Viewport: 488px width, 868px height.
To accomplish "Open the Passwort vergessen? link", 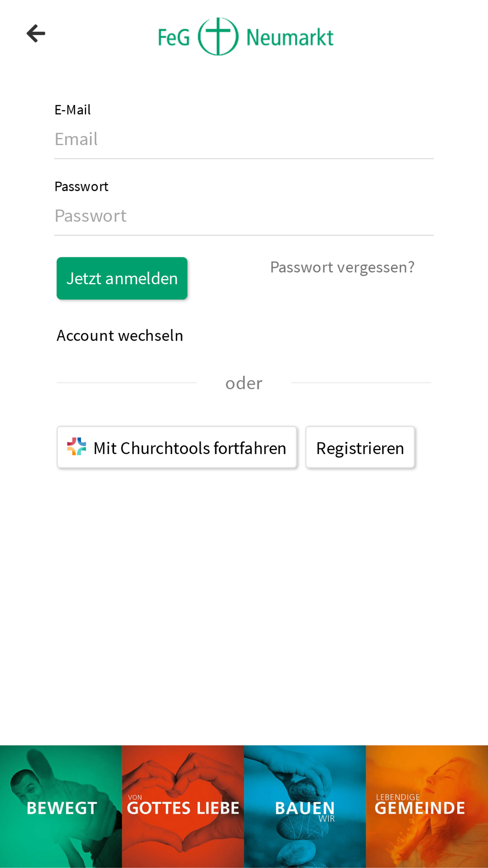I will (x=342, y=267).
